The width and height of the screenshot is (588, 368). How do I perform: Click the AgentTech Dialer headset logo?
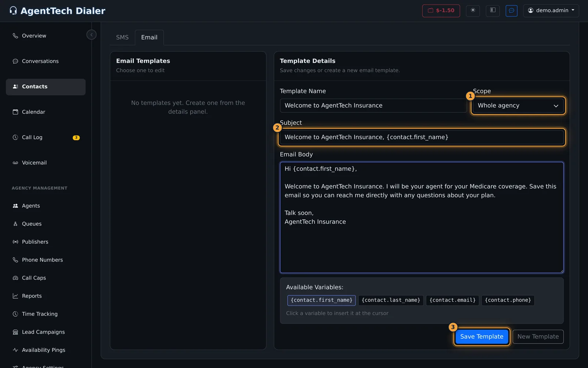click(13, 11)
